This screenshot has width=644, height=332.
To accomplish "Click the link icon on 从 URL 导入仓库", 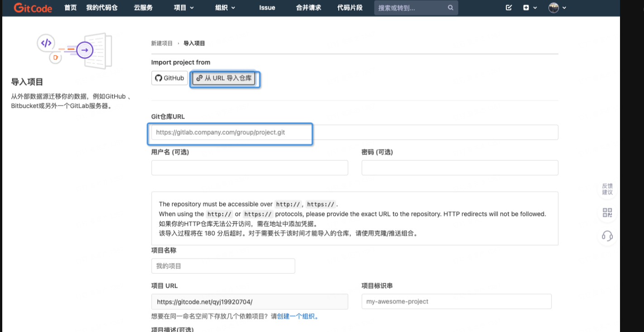I will click(200, 77).
